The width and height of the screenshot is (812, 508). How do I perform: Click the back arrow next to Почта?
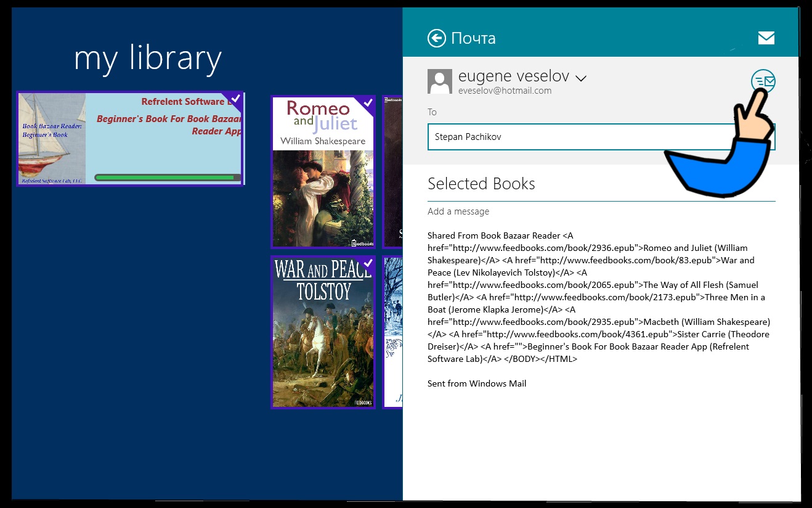point(437,38)
